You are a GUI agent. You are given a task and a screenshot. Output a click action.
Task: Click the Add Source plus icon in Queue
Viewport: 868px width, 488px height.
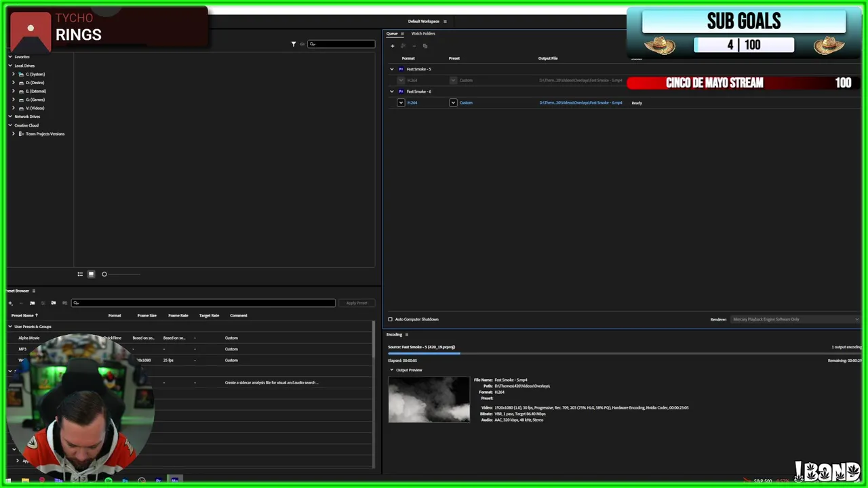392,46
